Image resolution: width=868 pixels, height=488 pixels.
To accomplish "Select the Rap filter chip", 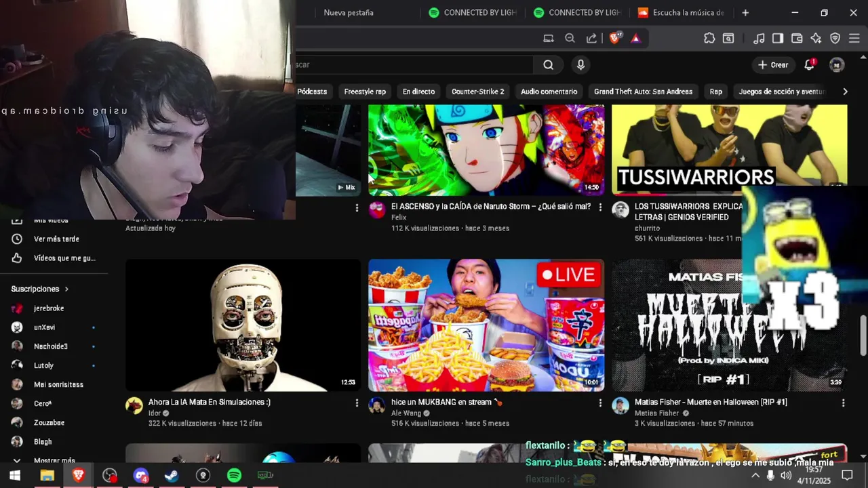I will click(x=716, y=91).
